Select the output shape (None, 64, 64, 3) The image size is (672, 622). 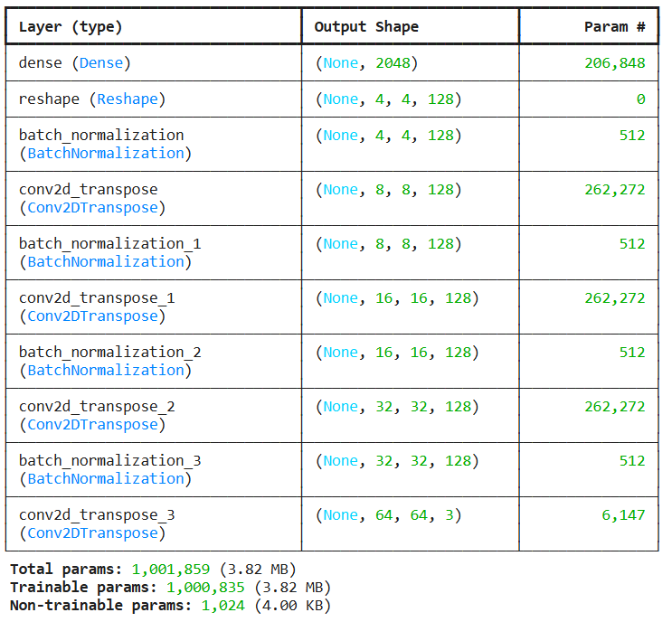click(388, 515)
